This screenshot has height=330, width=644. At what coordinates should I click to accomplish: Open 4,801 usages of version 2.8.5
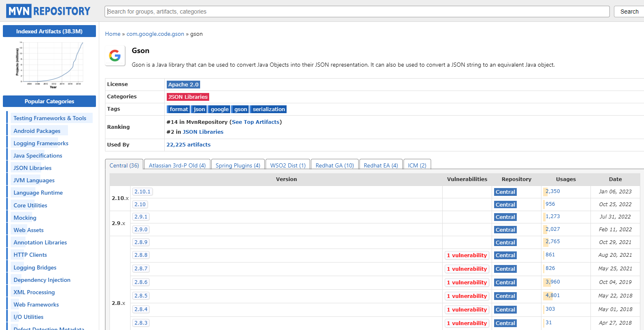(x=553, y=295)
